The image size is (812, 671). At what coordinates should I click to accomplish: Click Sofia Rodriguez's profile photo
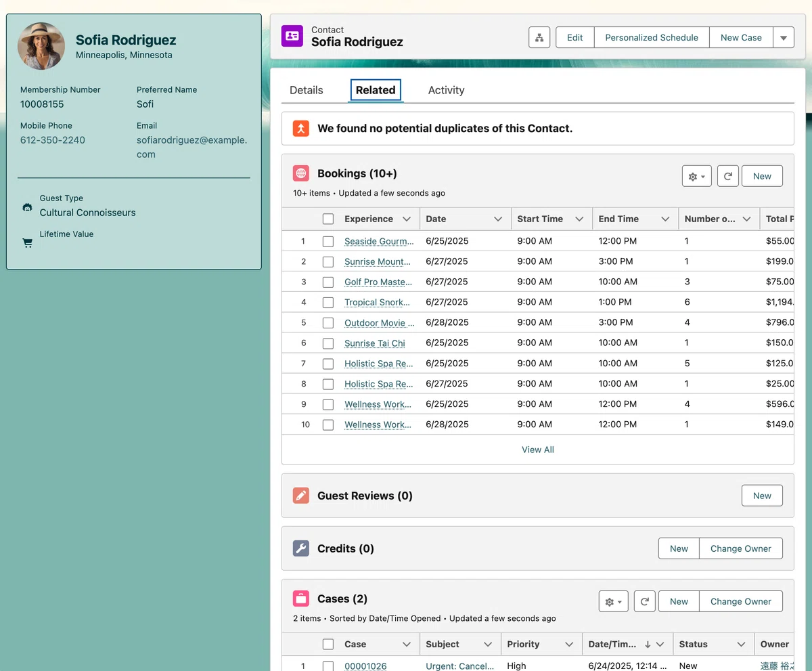(x=41, y=46)
